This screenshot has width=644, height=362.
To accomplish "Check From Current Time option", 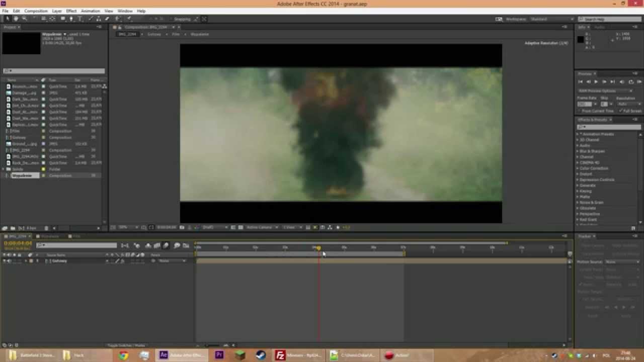I will (579, 111).
